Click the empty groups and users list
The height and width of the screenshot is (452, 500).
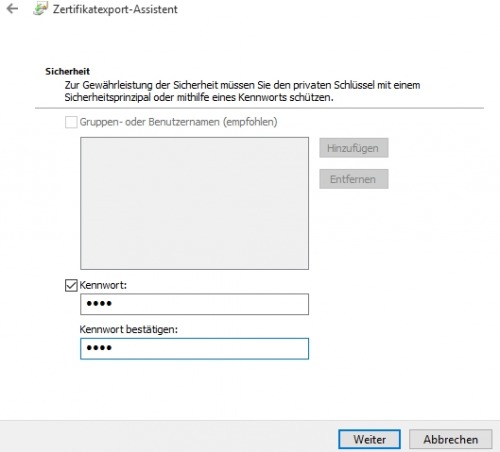coord(194,203)
